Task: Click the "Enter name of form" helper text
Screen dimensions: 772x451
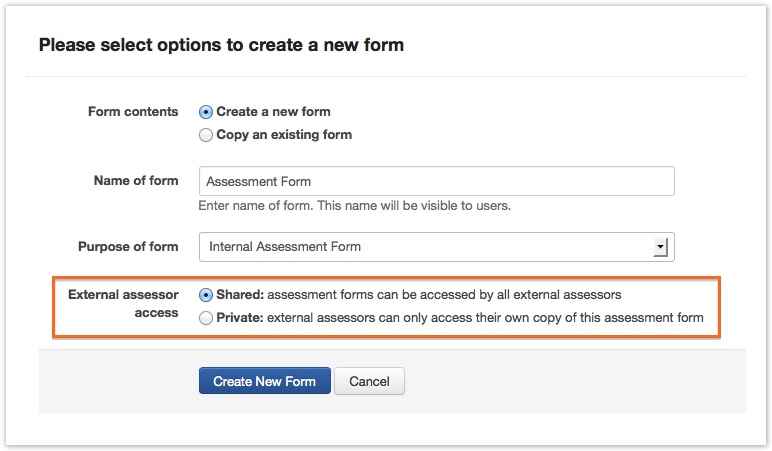Action: pos(355,206)
